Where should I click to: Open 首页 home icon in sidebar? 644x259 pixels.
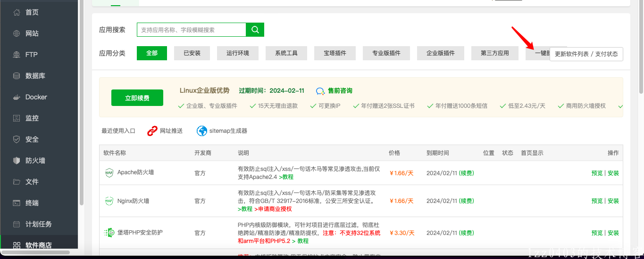pyautogui.click(x=17, y=12)
